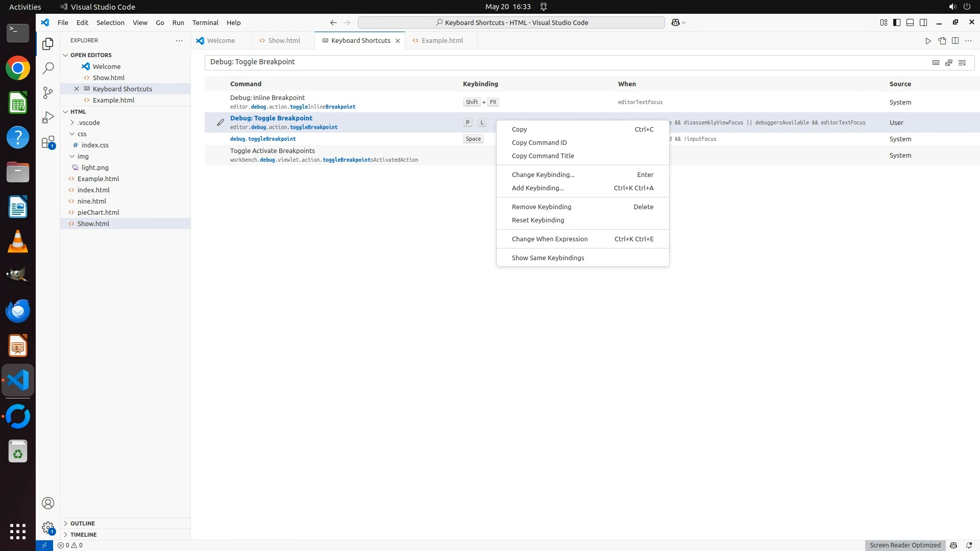Viewport: 980px width, 551px height.
Task: Select Change When Expression menu entry
Action: coord(550,239)
